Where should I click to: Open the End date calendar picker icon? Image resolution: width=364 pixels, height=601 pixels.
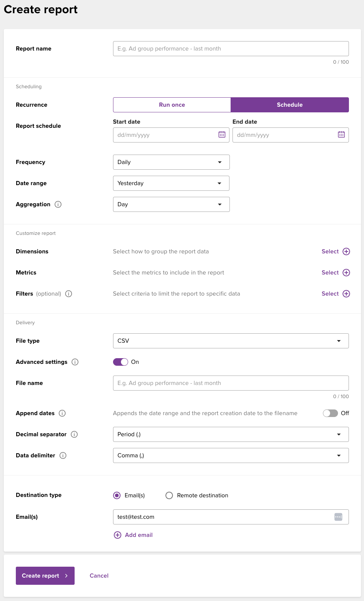click(341, 135)
